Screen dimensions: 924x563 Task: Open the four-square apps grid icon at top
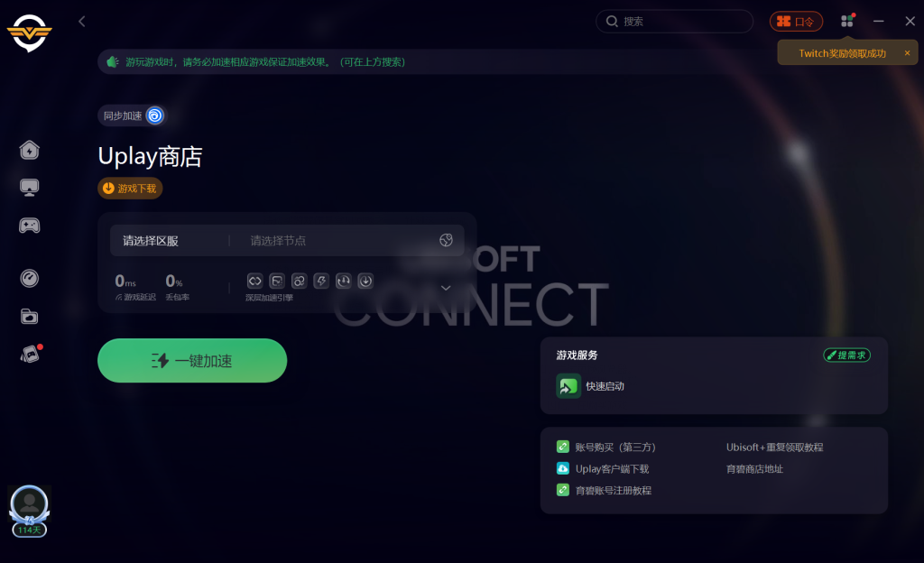coord(847,21)
